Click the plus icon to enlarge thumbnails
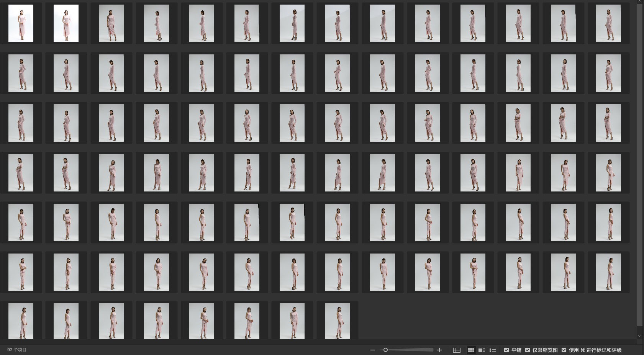 [x=439, y=350]
